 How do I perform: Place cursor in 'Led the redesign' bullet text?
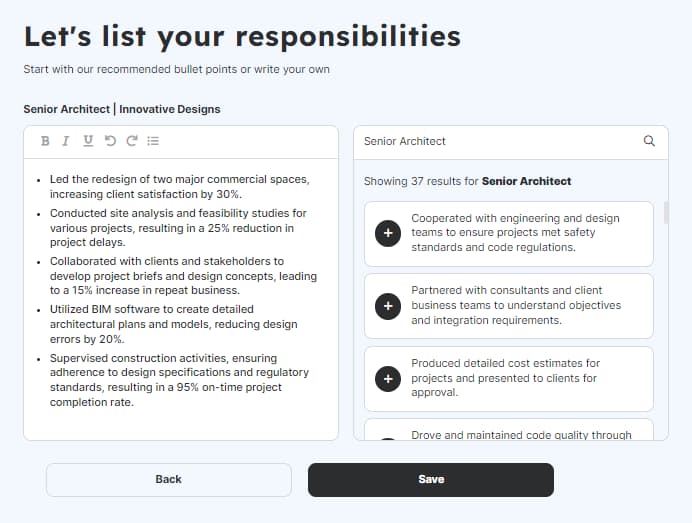coord(178,187)
